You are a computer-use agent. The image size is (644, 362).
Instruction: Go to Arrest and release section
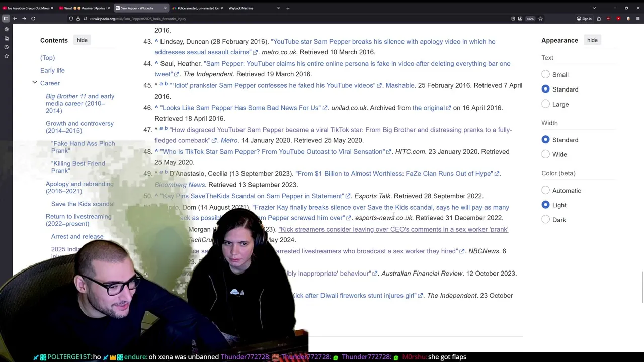coord(77,236)
